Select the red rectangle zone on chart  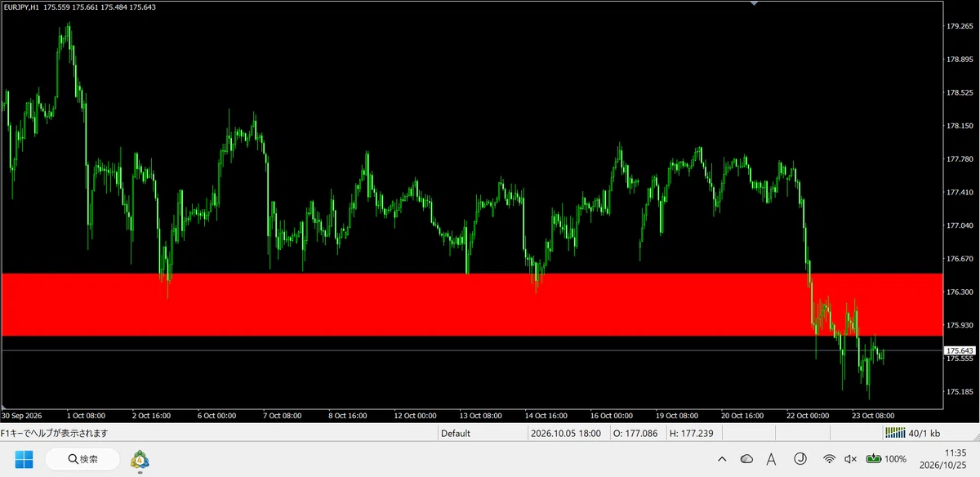point(472,305)
